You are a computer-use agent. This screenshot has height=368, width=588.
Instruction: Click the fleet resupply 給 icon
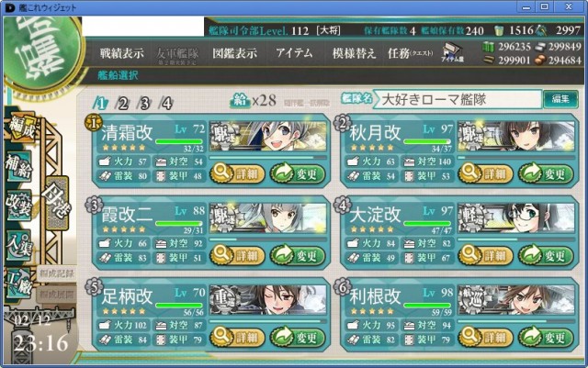[x=241, y=100]
